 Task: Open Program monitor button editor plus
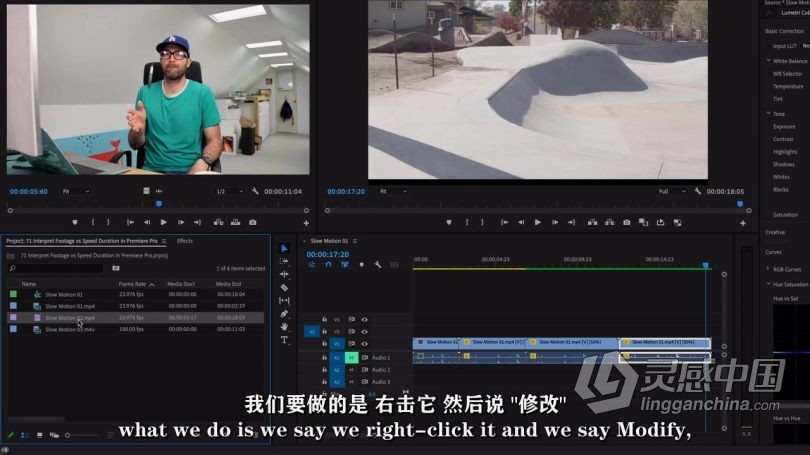click(x=743, y=223)
